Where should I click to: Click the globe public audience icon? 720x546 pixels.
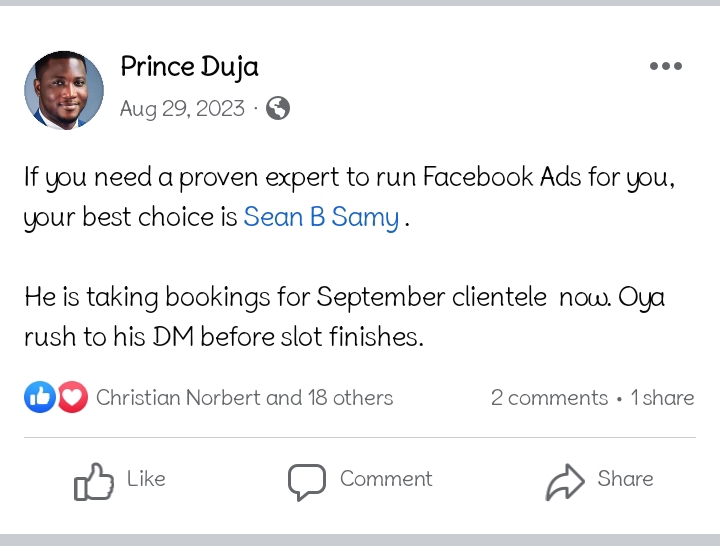(278, 108)
